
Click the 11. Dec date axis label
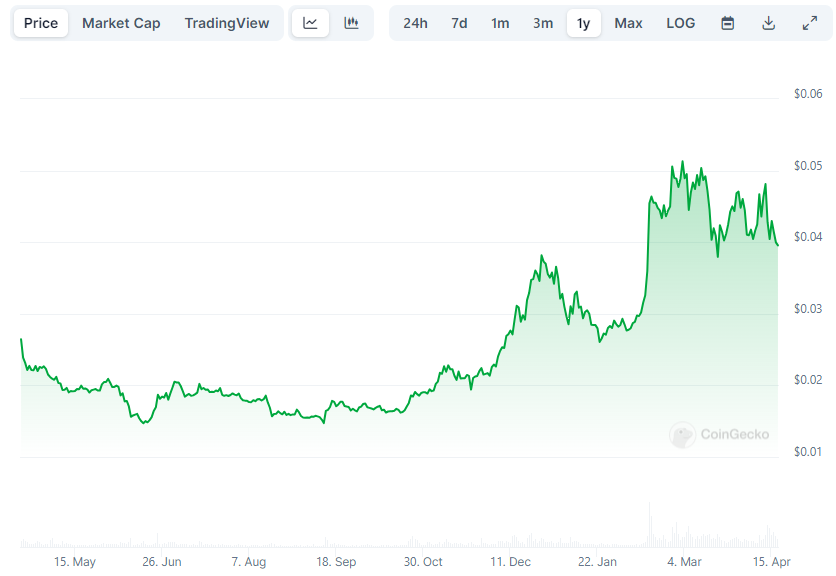(510, 562)
